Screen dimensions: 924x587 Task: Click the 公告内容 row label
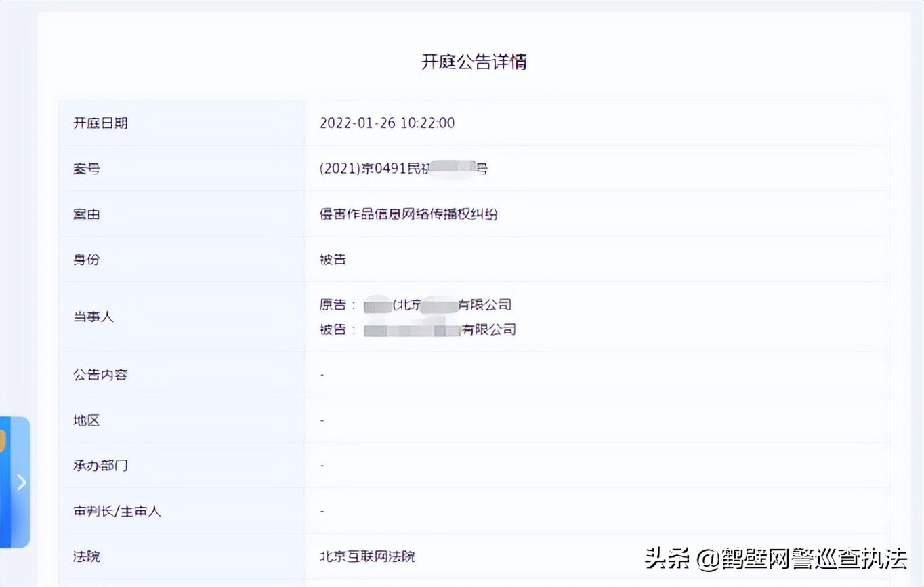point(100,375)
